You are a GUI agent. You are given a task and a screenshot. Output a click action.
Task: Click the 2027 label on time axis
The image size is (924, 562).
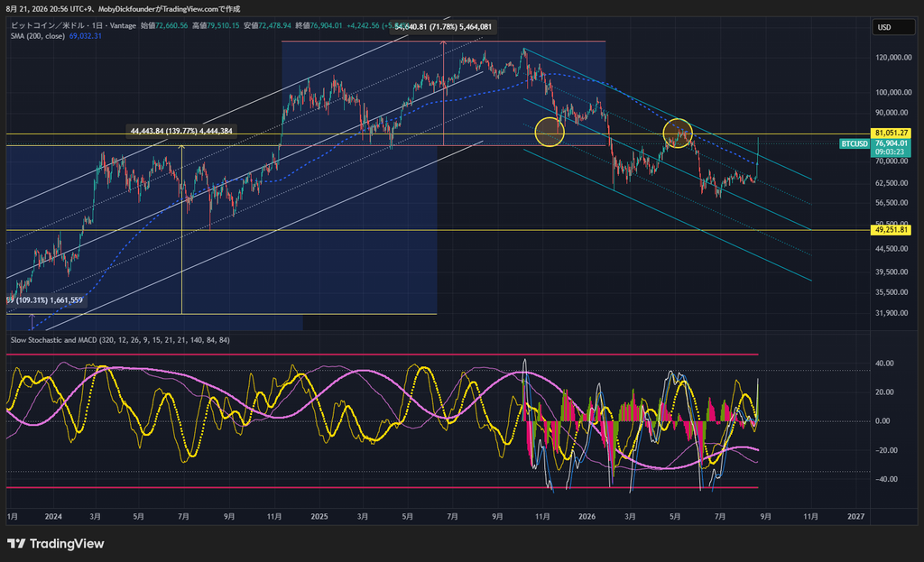[x=855, y=517]
